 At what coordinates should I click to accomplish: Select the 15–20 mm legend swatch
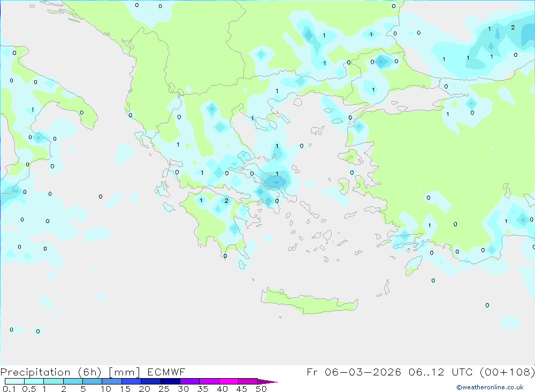point(132,381)
